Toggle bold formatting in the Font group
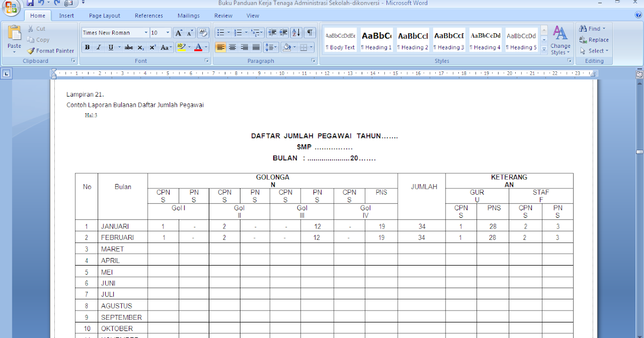This screenshot has width=644, height=338. click(86, 47)
